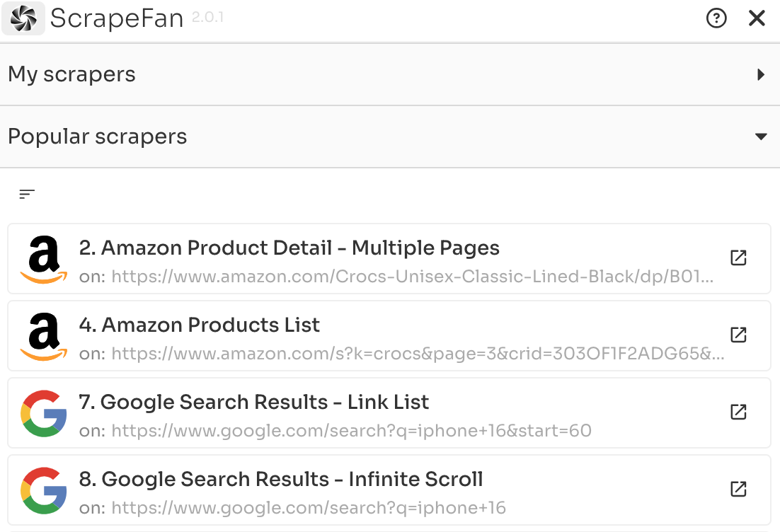Expand the My scrapers section arrow

tap(761, 74)
